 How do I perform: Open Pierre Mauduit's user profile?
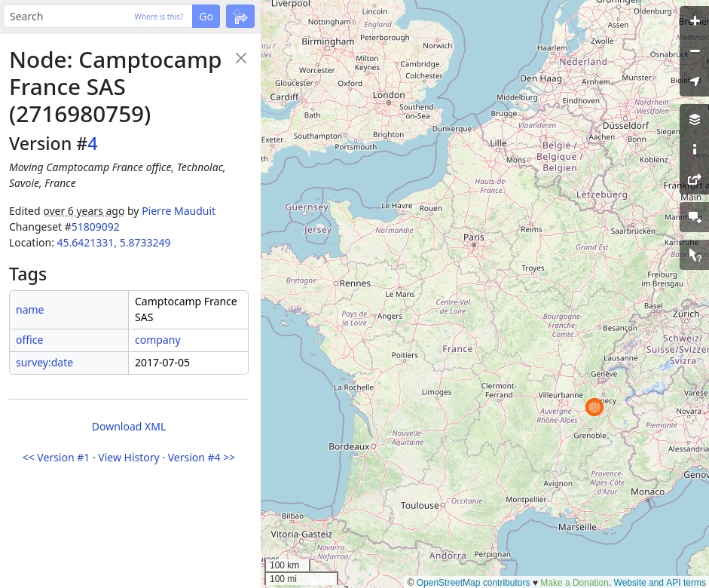(x=179, y=211)
